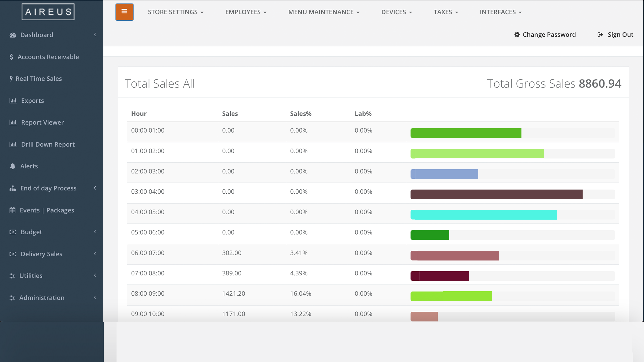
Task: Click the 08:00 09:00 hour cell
Action: (x=148, y=293)
